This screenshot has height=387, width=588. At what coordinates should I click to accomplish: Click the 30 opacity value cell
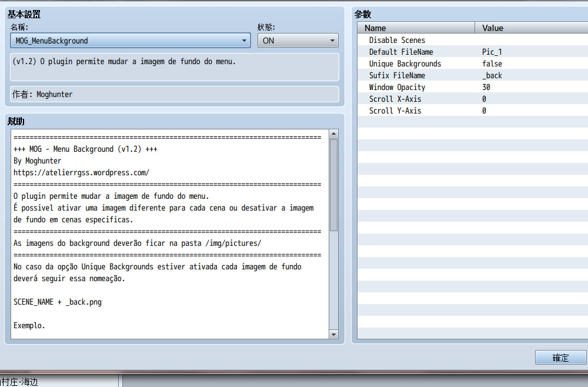(x=486, y=87)
